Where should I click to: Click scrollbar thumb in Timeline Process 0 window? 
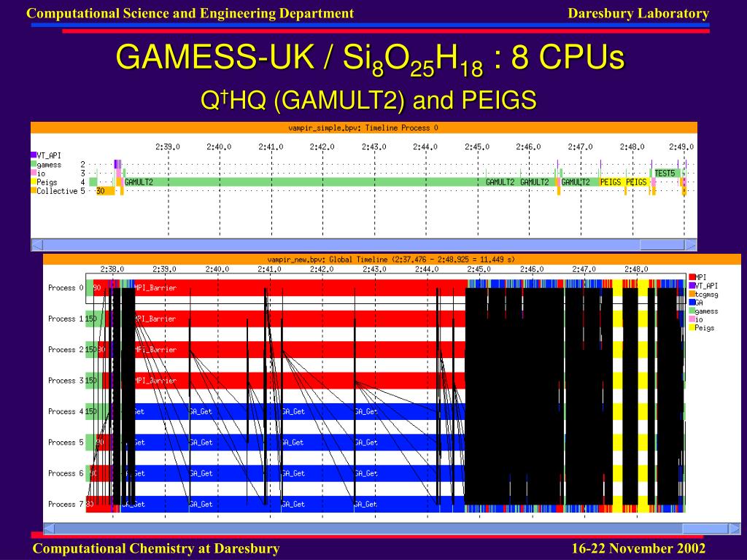pyautogui.click(x=662, y=245)
